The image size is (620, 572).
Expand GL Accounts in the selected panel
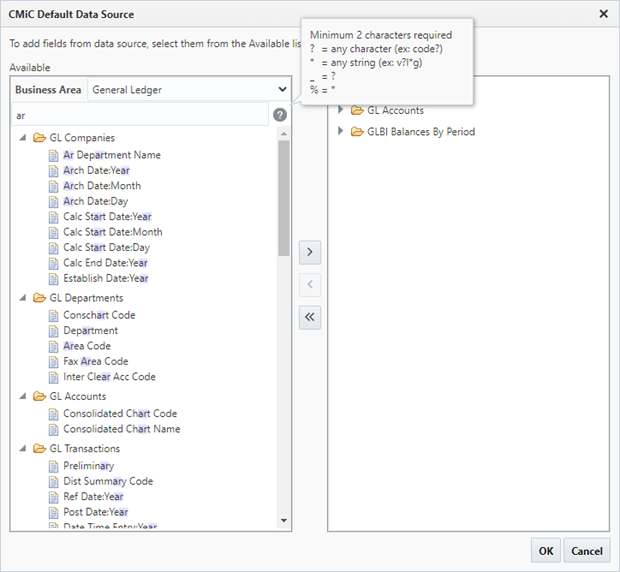coord(340,109)
